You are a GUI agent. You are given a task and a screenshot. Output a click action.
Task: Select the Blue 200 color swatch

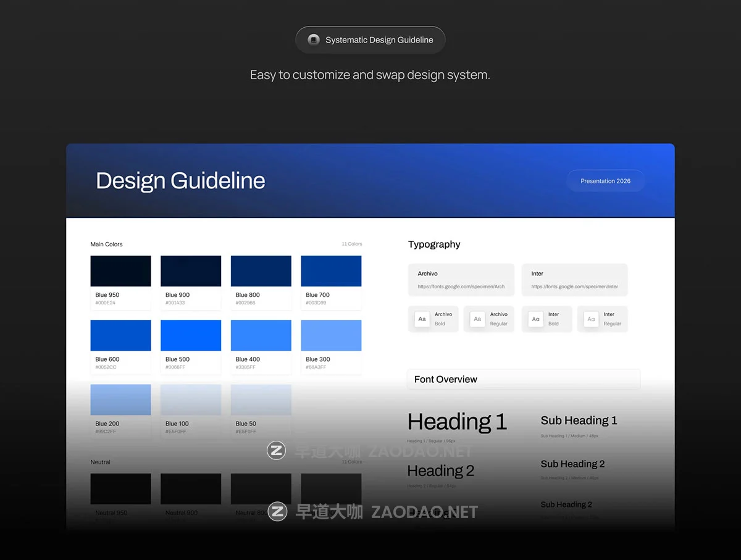(120, 400)
